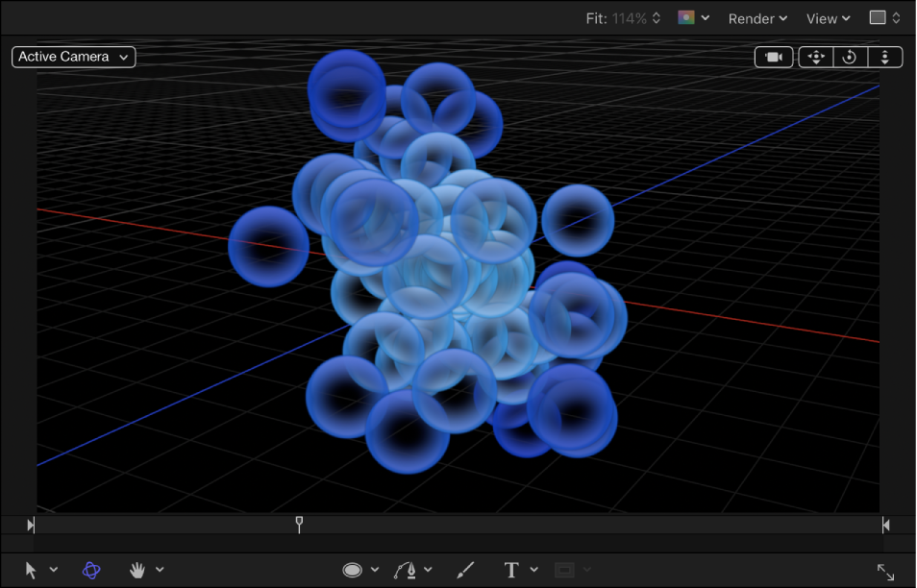Select the Transform arrow tool
Screen dimensions: 917x588
(32, 570)
